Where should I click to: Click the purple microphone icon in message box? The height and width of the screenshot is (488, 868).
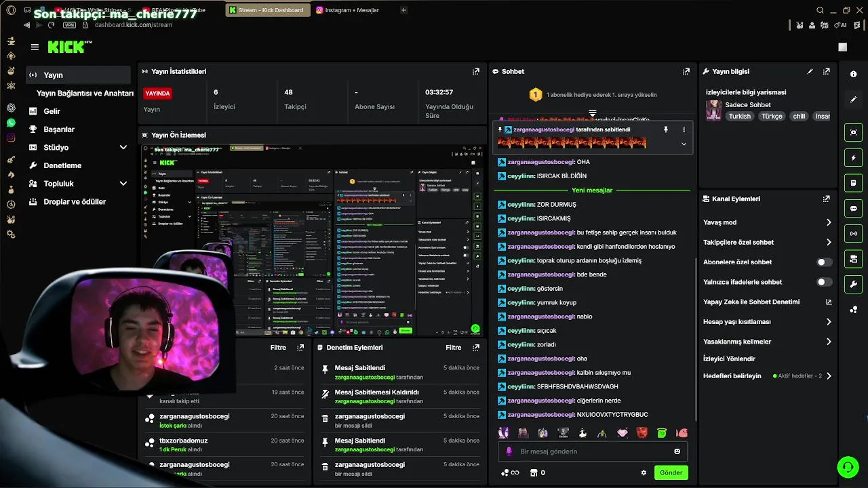[509, 451]
